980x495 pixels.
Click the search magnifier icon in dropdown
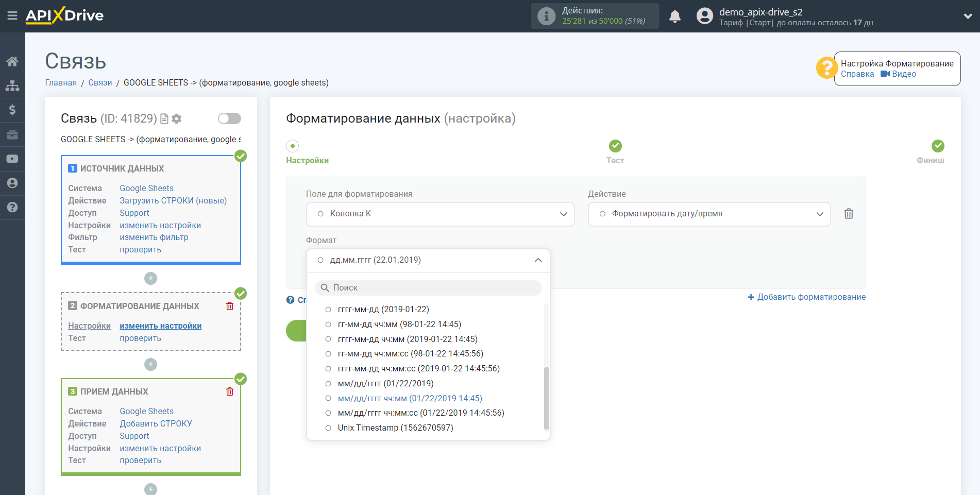tap(325, 287)
